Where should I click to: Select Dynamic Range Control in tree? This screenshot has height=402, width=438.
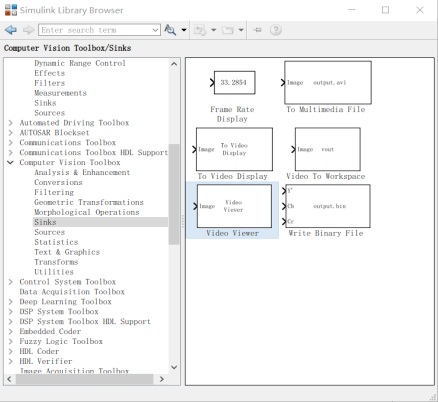point(80,63)
